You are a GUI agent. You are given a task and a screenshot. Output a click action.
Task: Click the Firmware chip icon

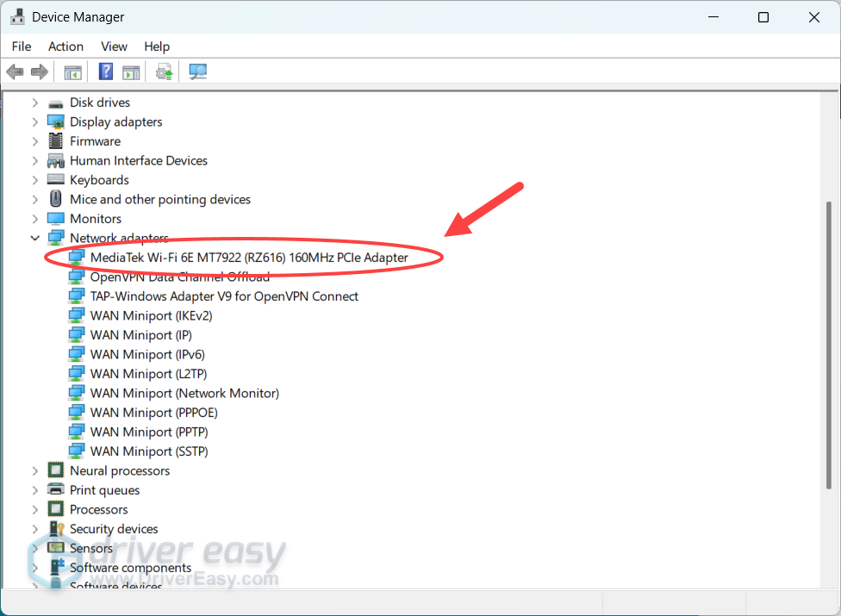tap(56, 141)
